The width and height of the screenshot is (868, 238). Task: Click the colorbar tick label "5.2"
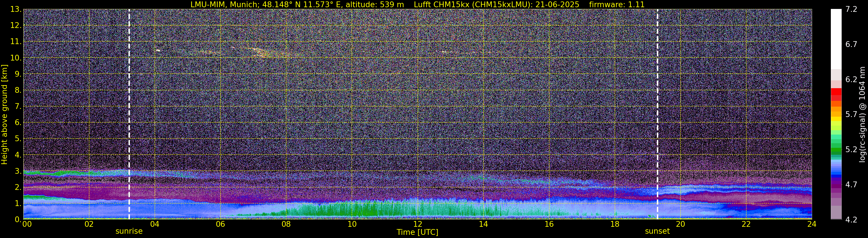851,150
